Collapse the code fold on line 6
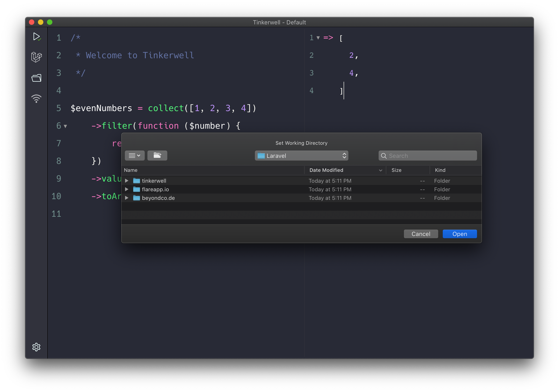Viewport: 559px width, 392px height. click(x=65, y=126)
